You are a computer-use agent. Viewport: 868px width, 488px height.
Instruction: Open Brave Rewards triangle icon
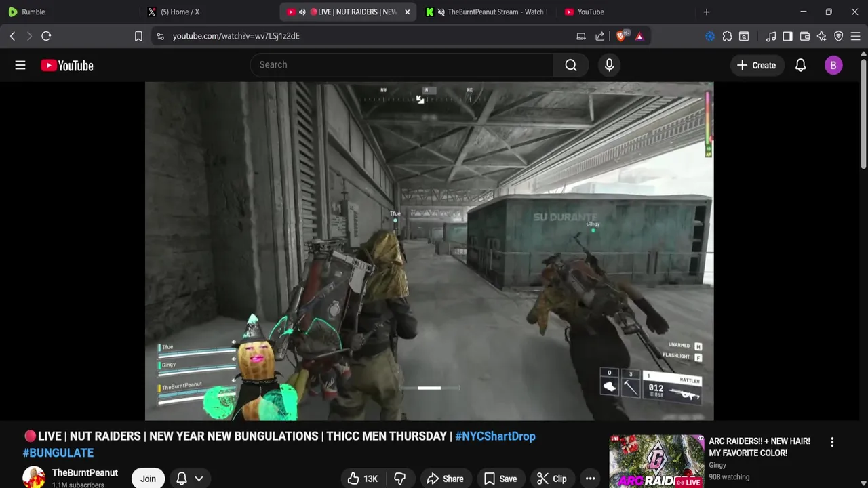click(x=639, y=36)
